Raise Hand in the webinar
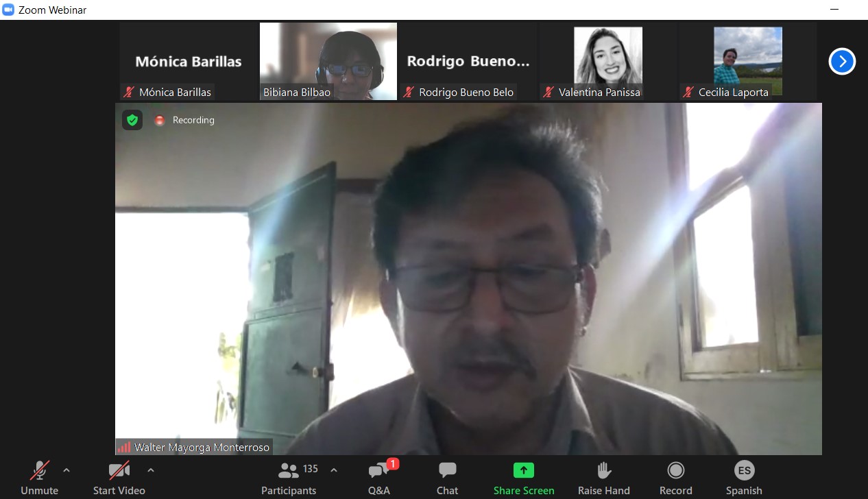Viewport: 868px width, 499px height. tap(604, 478)
